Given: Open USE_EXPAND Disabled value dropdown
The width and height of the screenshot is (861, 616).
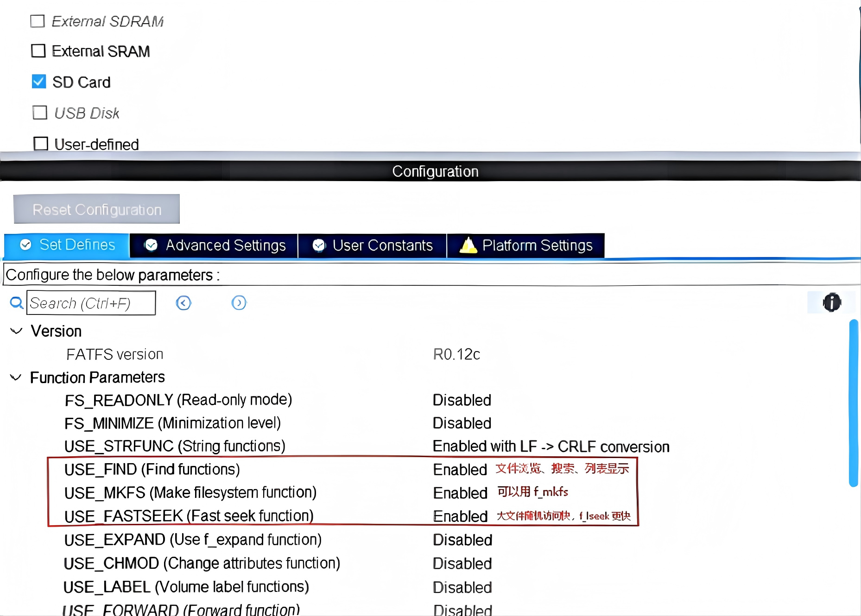Looking at the screenshot, I should point(462,540).
